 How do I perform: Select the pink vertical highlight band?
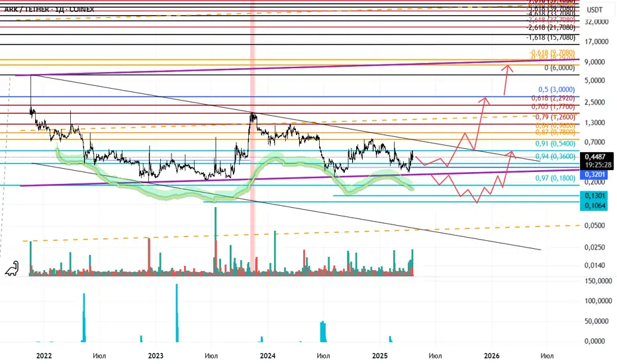253,138
